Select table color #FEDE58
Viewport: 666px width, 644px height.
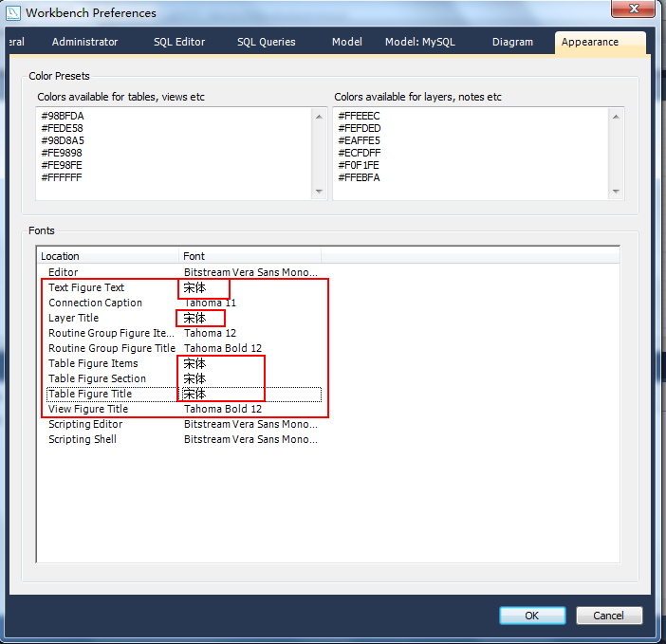point(62,128)
